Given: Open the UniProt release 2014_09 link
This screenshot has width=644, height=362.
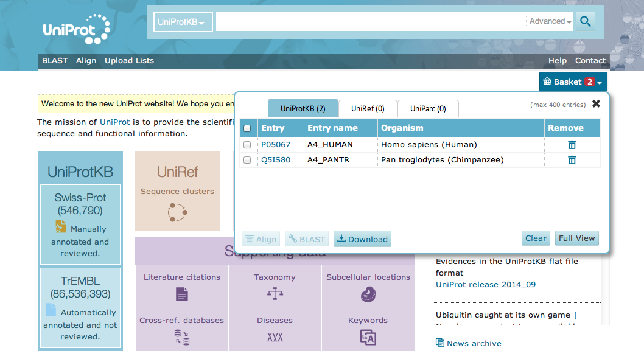Looking at the screenshot, I should (485, 284).
